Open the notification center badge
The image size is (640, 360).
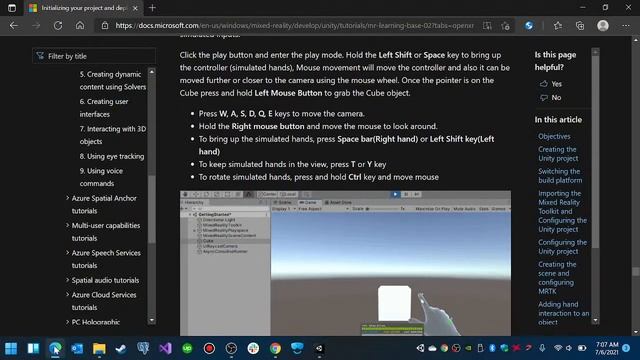tap(627, 348)
